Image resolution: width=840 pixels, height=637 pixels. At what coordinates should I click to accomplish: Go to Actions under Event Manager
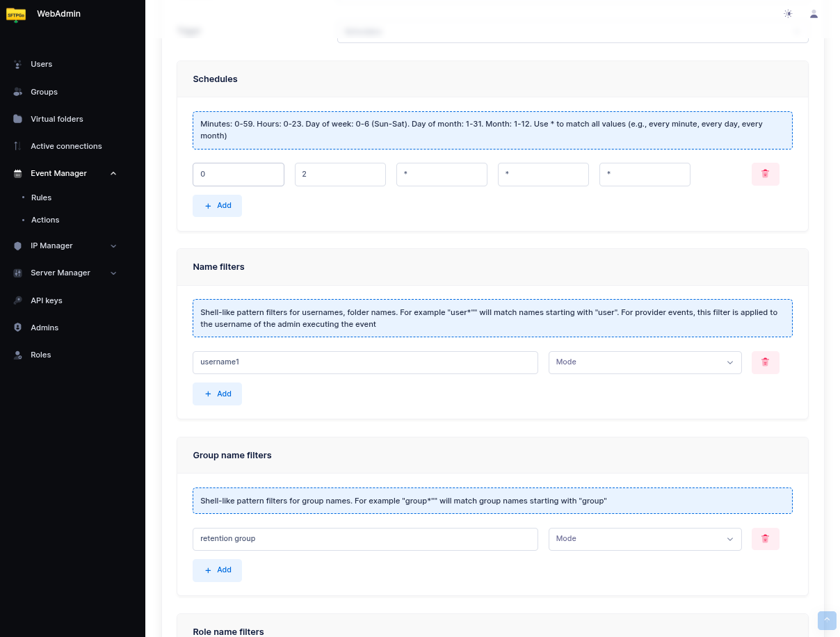click(45, 220)
